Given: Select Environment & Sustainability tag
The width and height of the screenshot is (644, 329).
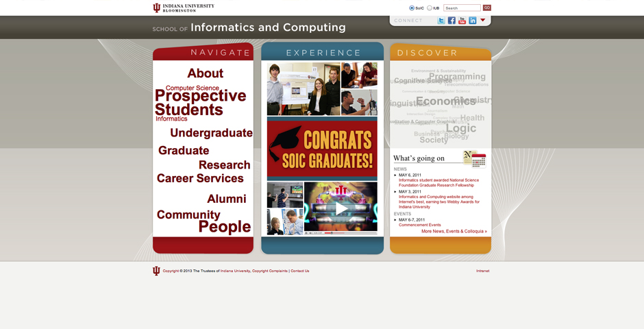Looking at the screenshot, I should tap(438, 71).
